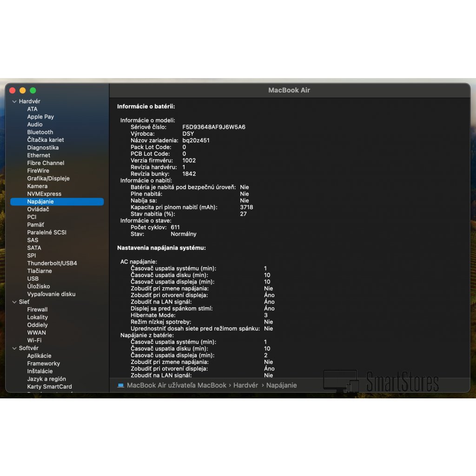Screen dimensions: 476x476
Task: Click Napájanie in the path bar
Action: 281,385
